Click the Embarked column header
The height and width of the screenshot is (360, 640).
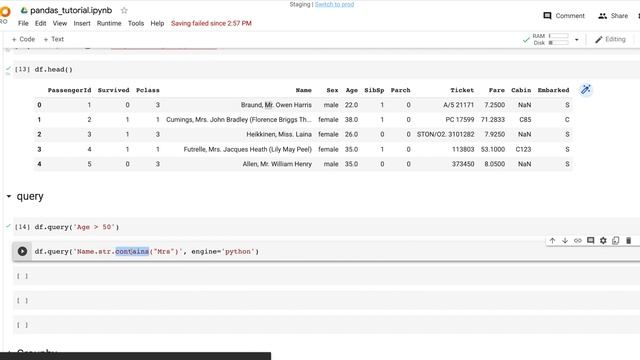[553, 90]
